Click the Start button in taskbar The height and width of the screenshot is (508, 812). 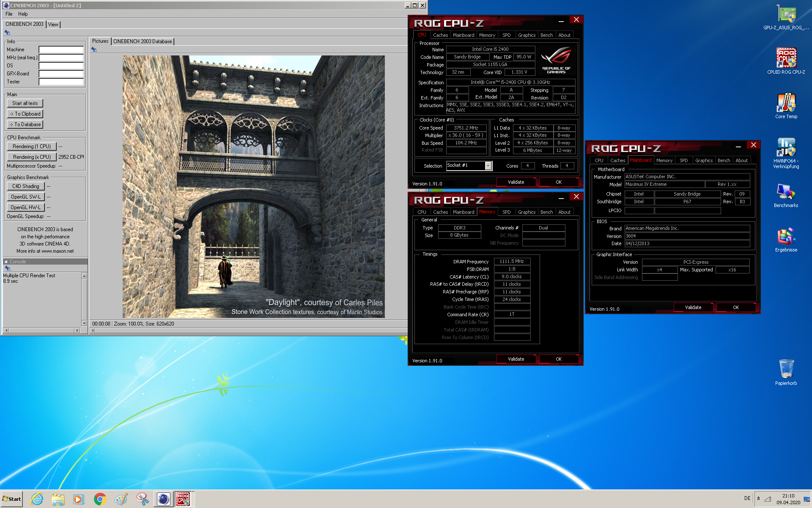pyautogui.click(x=12, y=499)
